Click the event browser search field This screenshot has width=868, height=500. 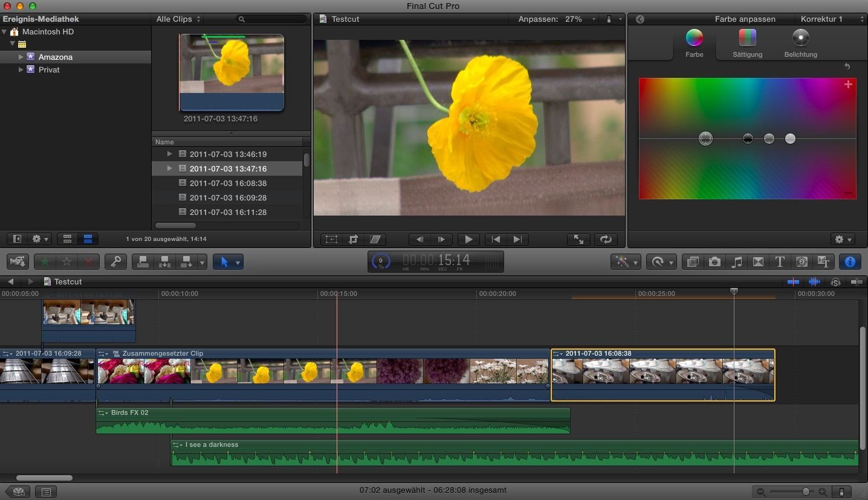tap(271, 19)
